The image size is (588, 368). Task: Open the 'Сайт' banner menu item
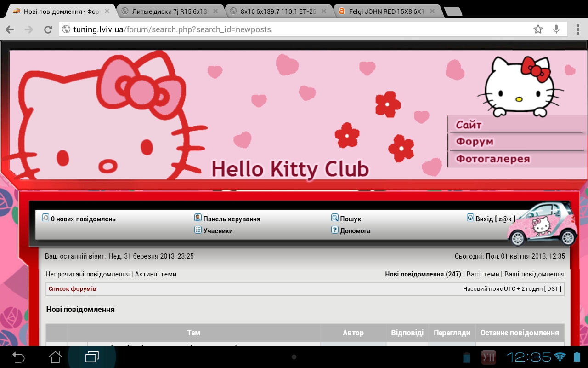coord(469,125)
